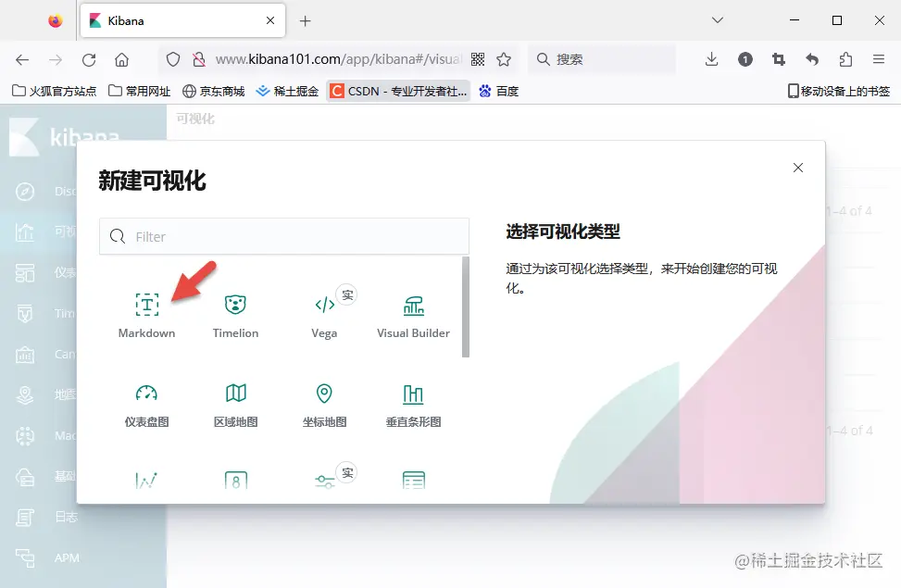Open the 京东商城 bookmark
The height and width of the screenshot is (588, 901).
click(214, 91)
